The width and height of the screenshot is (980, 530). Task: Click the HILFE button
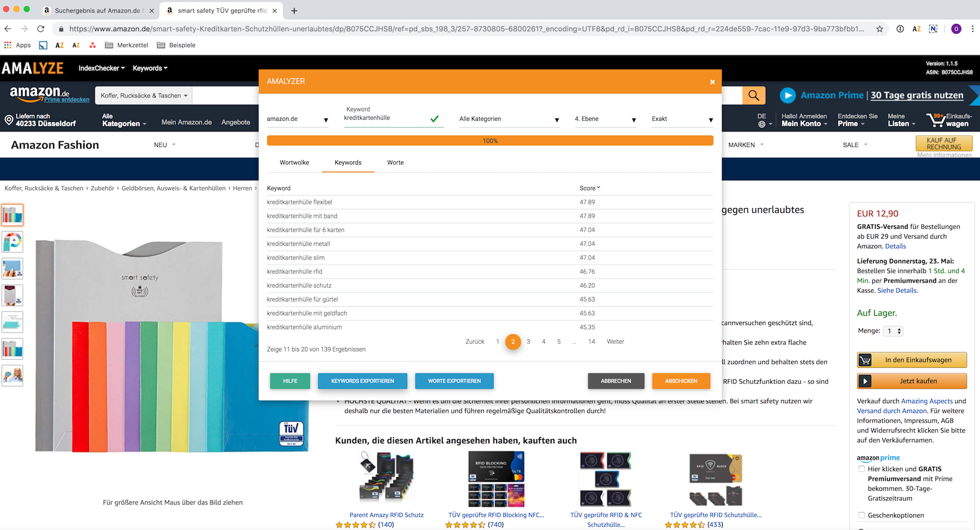[290, 381]
